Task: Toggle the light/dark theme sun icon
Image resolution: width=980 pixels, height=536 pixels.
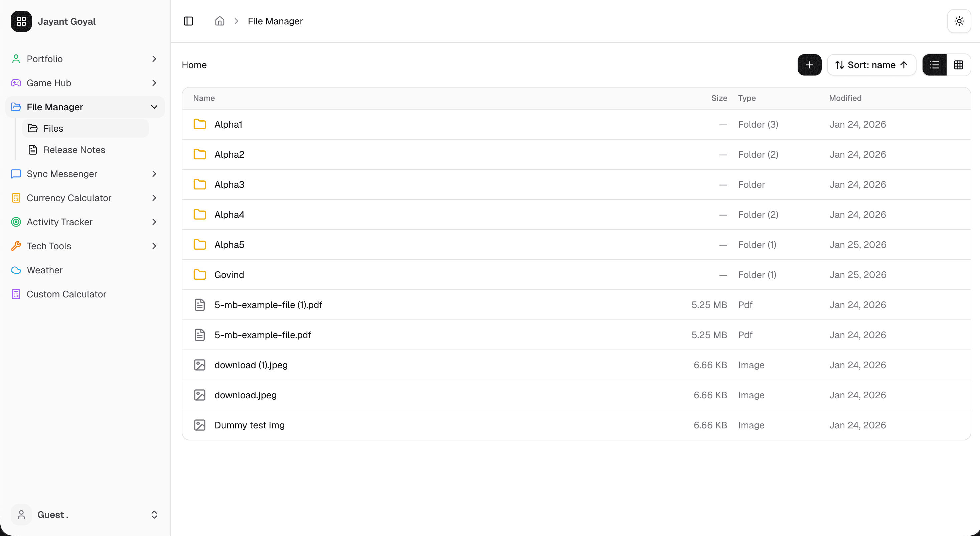Action: [959, 21]
